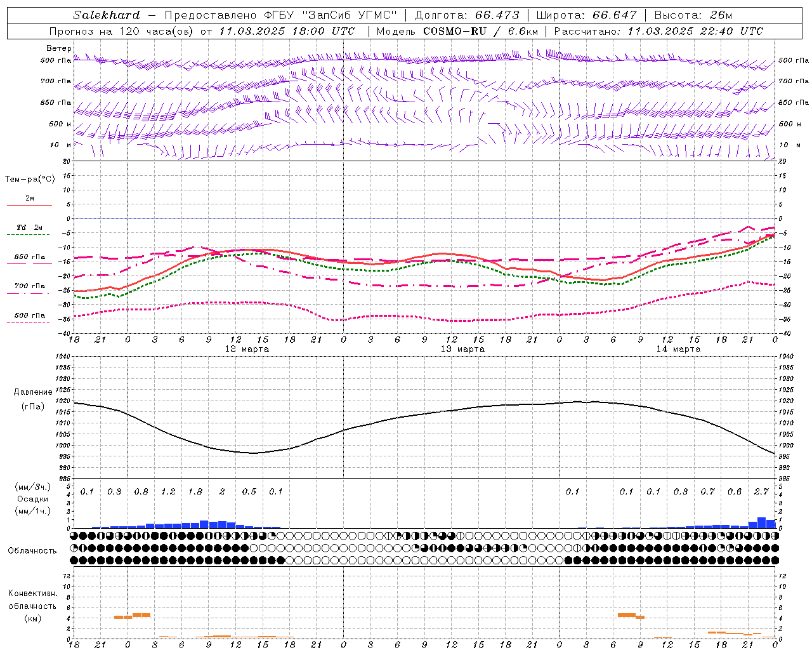The width and height of the screenshot is (812, 650).
Task: Click the "2.7" three-hour precipitation value
Action: pos(762,491)
